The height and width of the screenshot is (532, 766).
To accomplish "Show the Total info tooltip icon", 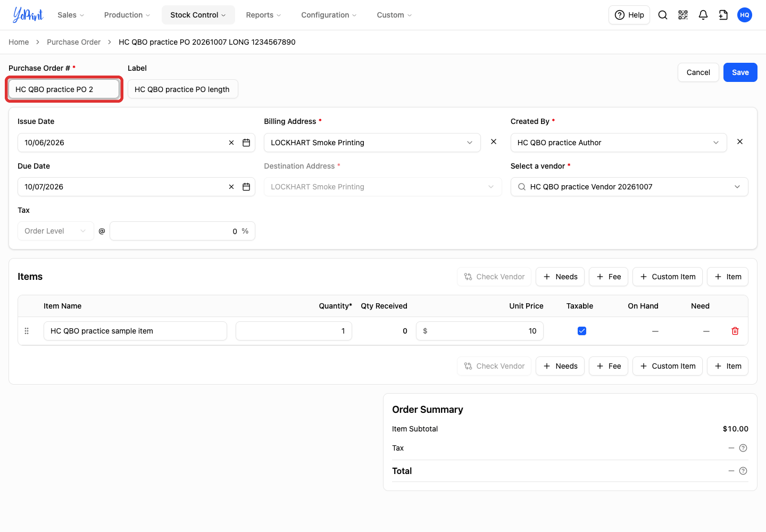I will pos(743,471).
